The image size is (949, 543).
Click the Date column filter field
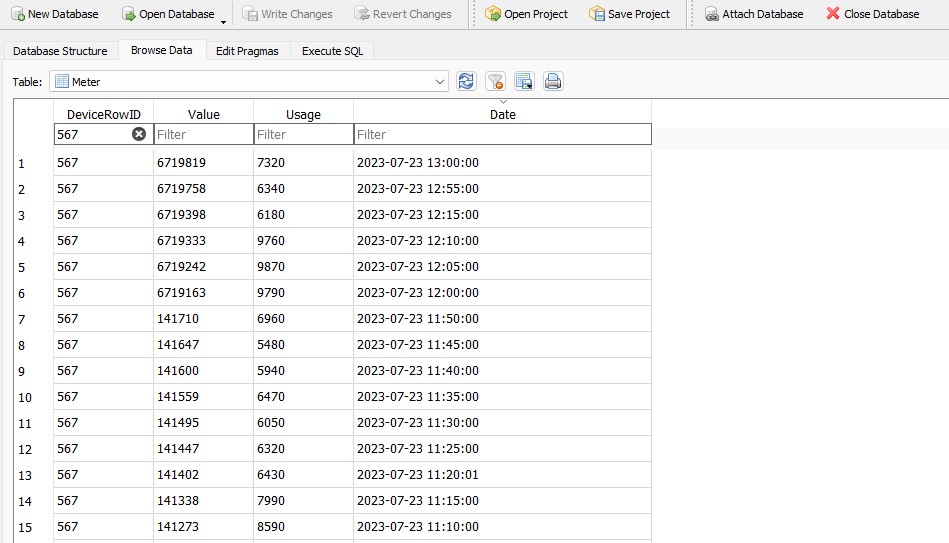(502, 134)
